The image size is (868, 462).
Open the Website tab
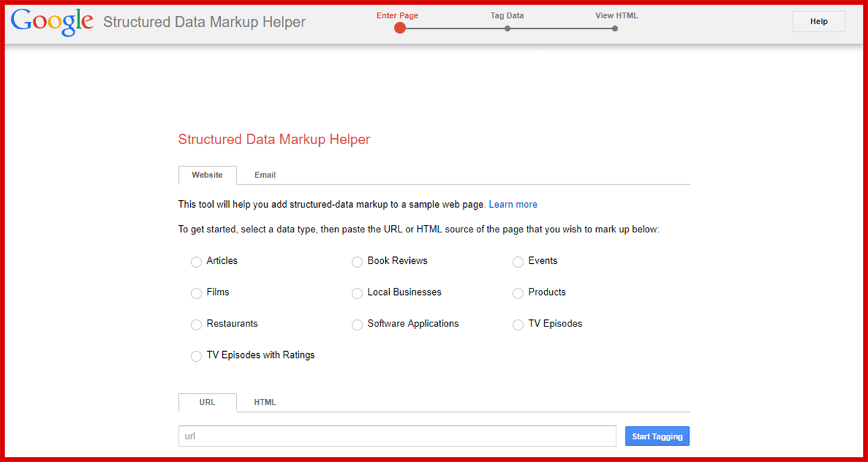tap(208, 175)
